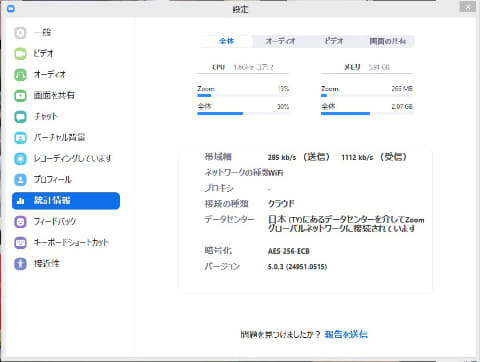Click the データセンター description text
480x362 pixels.
tap(346, 224)
